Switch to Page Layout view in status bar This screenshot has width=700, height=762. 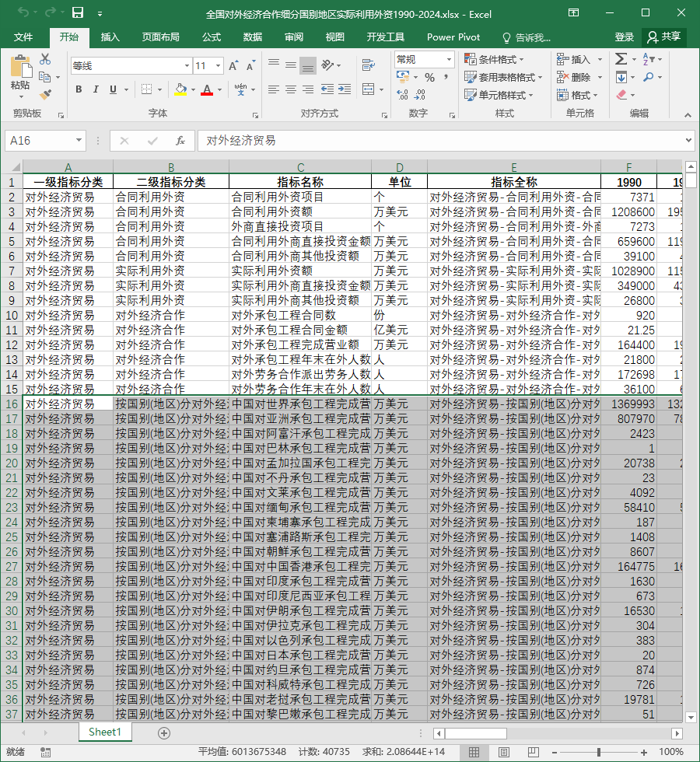(504, 753)
